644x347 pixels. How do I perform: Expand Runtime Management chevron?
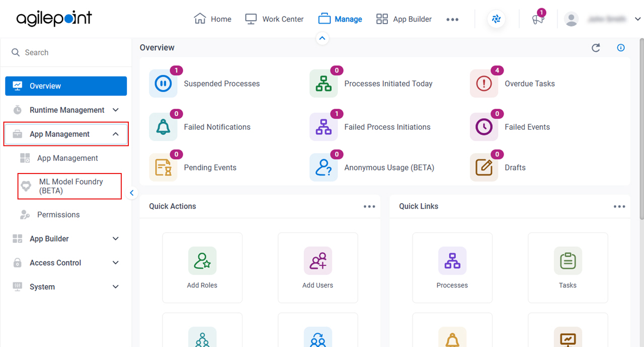pos(116,110)
